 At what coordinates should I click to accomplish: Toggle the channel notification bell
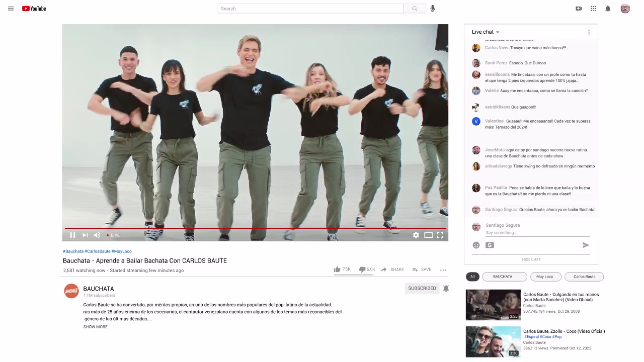coord(446,288)
